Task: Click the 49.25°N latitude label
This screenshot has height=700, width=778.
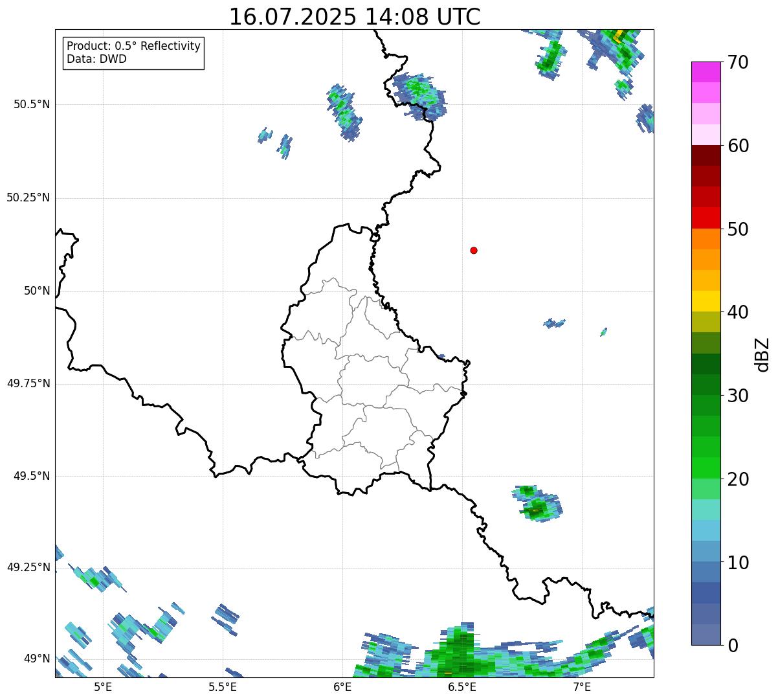Action: click(28, 567)
